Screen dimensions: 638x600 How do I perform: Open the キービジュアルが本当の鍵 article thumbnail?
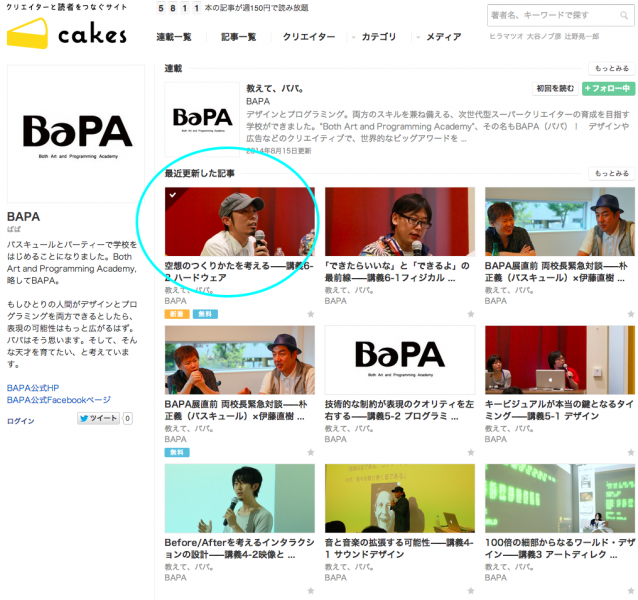[x=560, y=360]
